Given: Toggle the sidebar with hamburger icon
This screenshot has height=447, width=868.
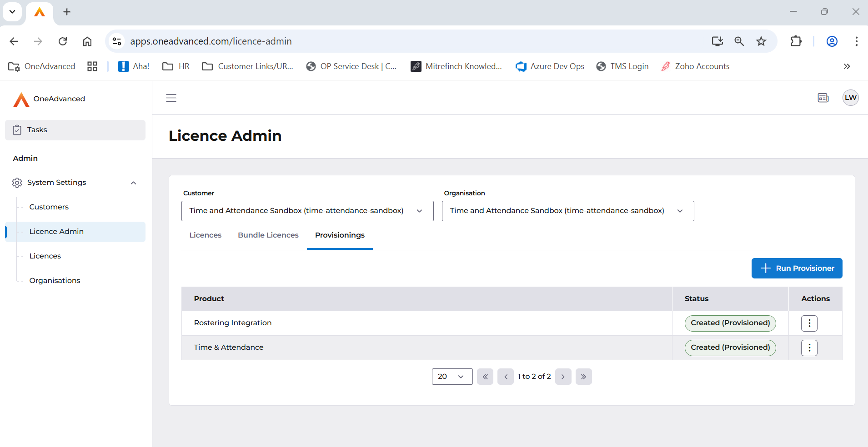Looking at the screenshot, I should pyautogui.click(x=171, y=98).
